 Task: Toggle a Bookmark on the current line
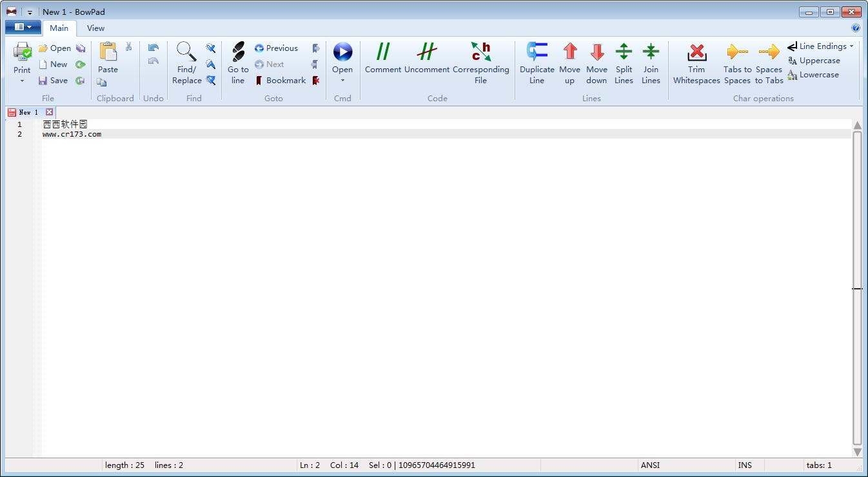pos(280,81)
